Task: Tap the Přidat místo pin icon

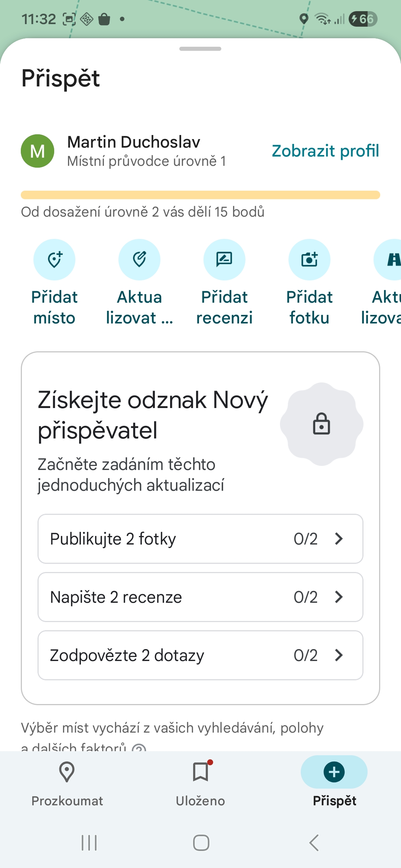Action: coord(55,260)
